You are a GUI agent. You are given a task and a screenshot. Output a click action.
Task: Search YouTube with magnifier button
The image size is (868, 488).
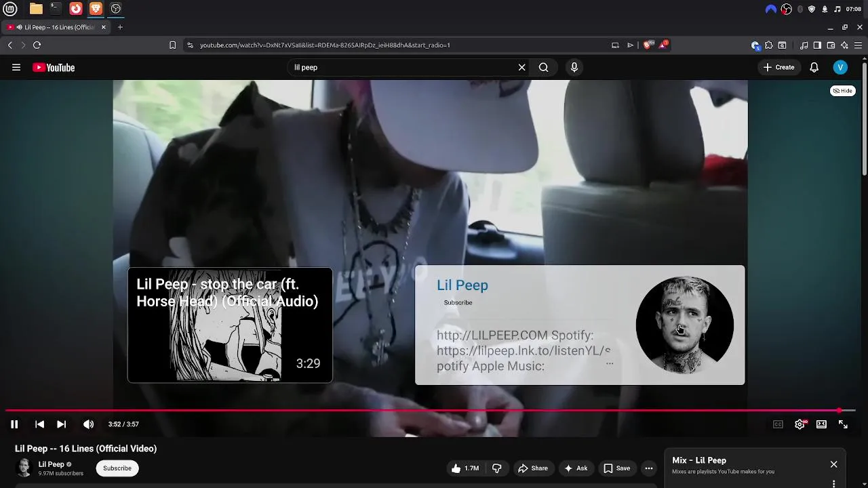[544, 67]
